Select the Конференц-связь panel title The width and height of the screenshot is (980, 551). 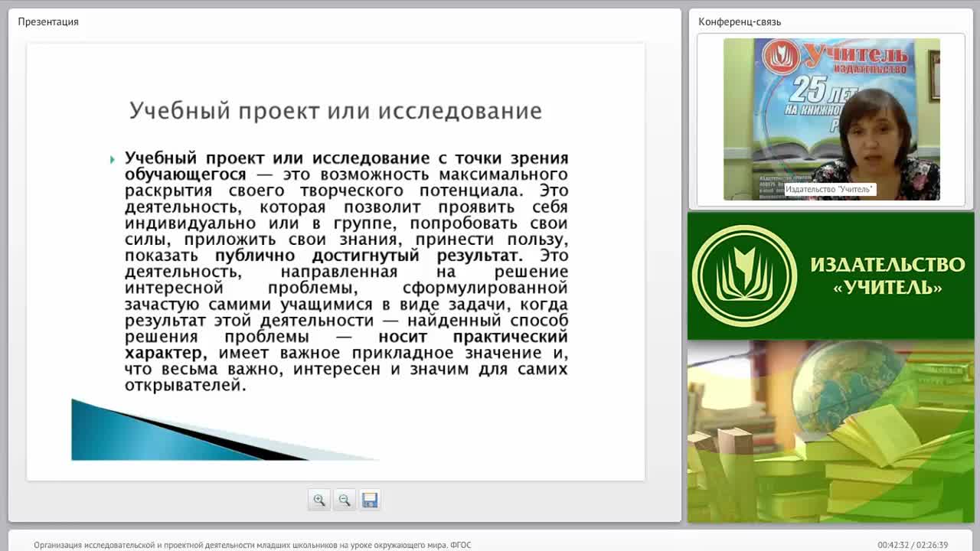click(x=740, y=21)
